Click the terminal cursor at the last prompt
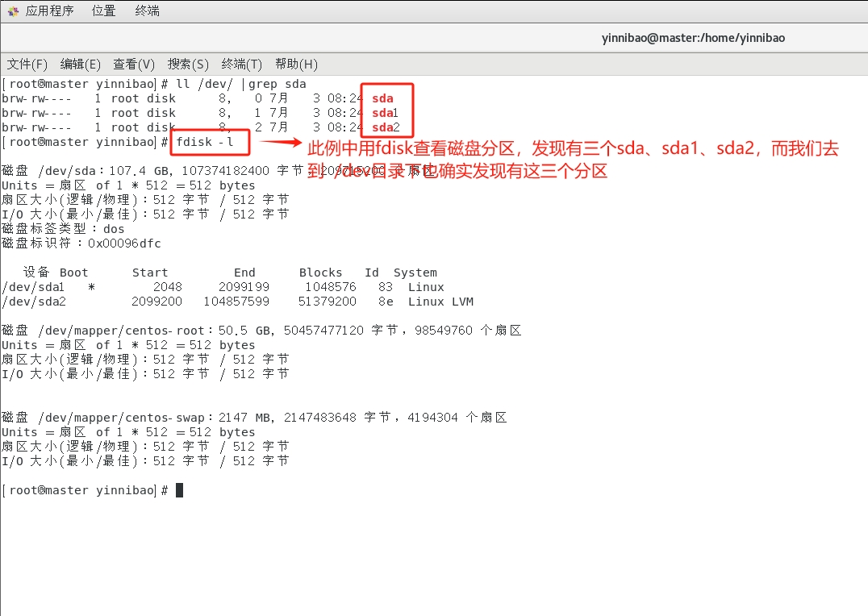This screenshot has width=868, height=616. 179,490
